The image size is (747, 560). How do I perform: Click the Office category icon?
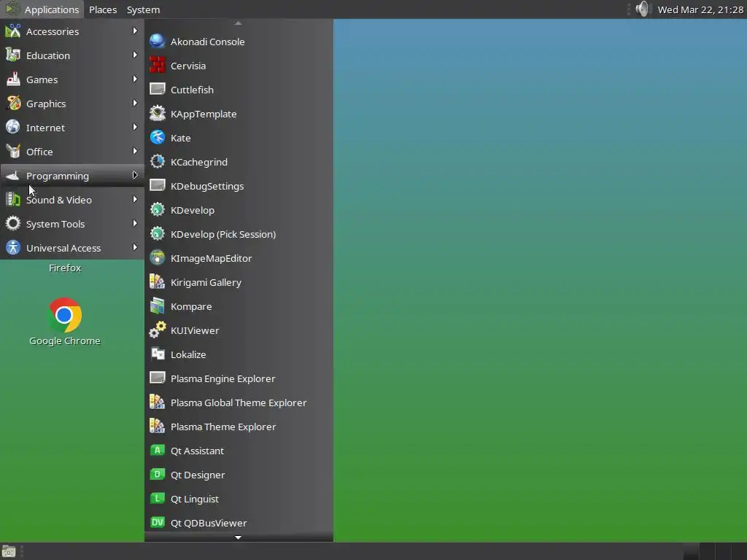pyautogui.click(x=13, y=152)
